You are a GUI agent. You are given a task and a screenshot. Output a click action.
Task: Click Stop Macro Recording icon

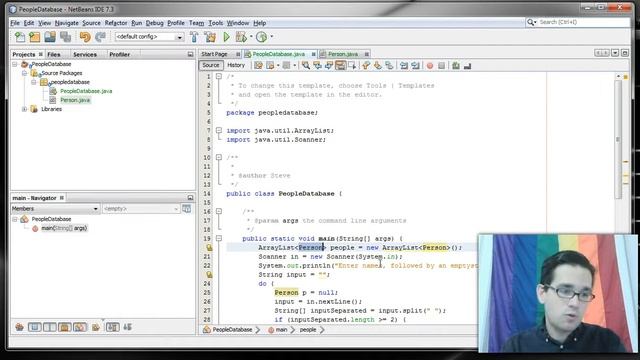click(x=441, y=66)
